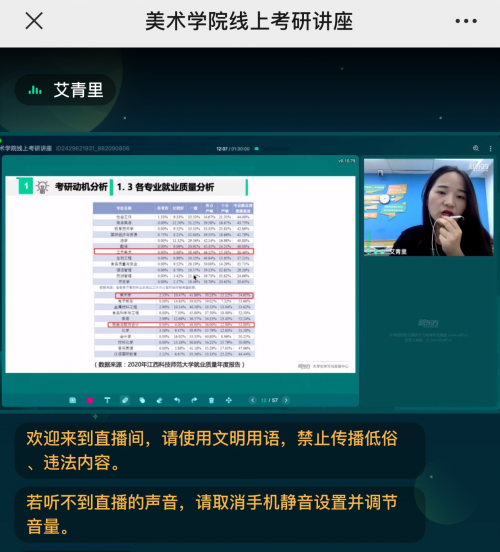
Task: Click the save icon in whiteboard toolbar
Action: click(73, 400)
